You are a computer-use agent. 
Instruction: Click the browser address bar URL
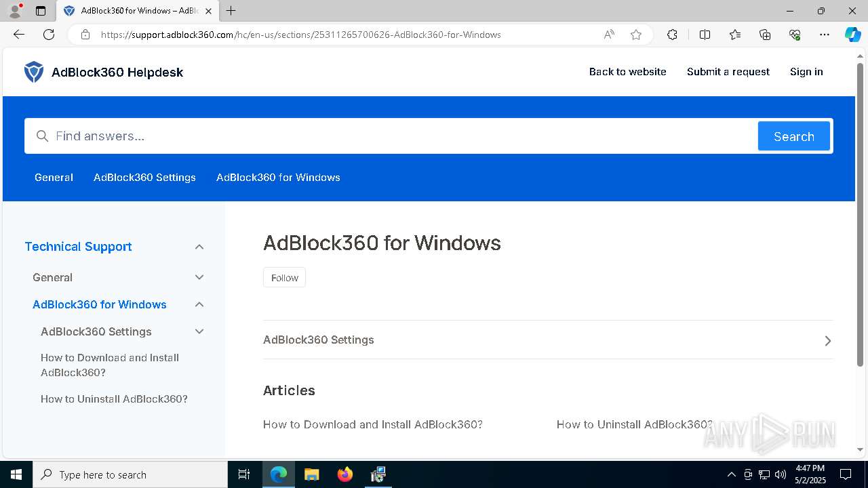pos(301,35)
